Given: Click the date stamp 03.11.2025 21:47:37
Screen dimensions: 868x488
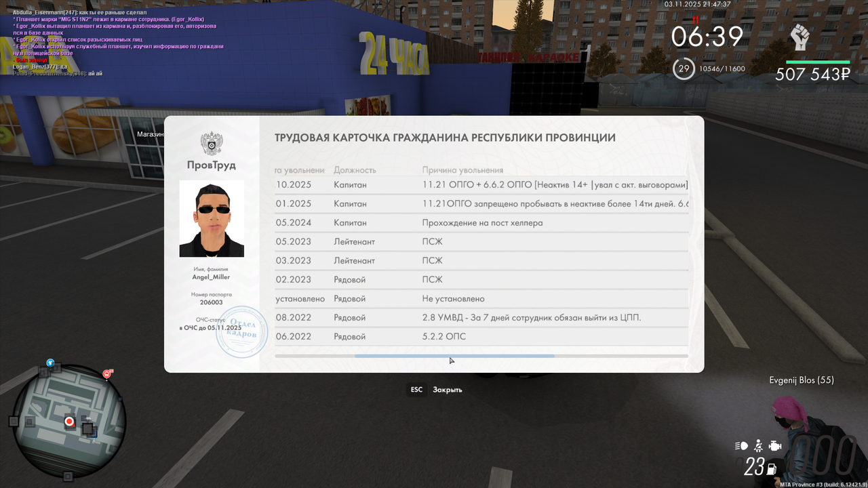Looking at the screenshot, I should click(x=698, y=4).
